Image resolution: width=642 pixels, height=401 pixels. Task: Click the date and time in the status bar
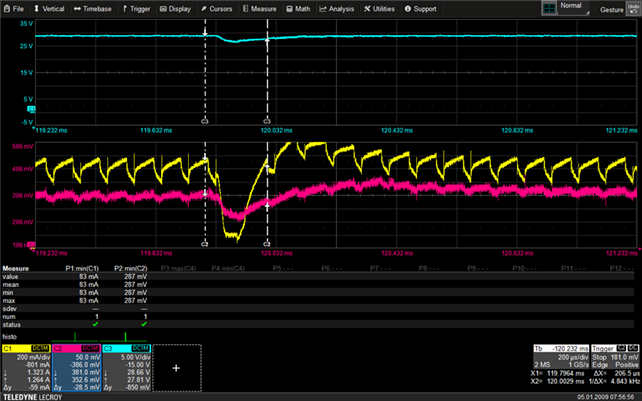pos(606,397)
